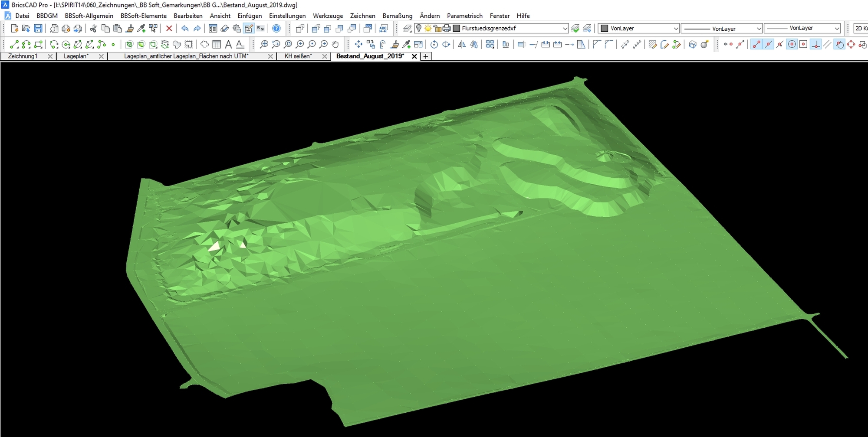Open the BBDGM menu
Image resolution: width=868 pixels, height=437 pixels.
pyautogui.click(x=47, y=16)
